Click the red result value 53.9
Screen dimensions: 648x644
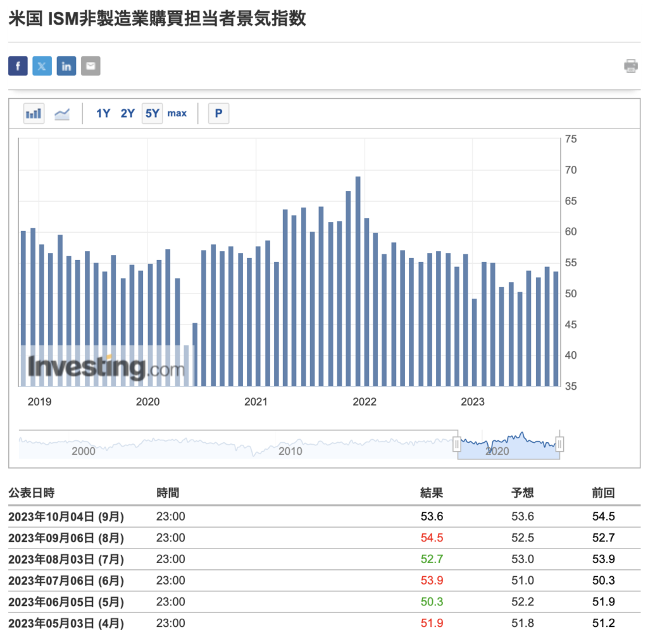tap(432, 581)
